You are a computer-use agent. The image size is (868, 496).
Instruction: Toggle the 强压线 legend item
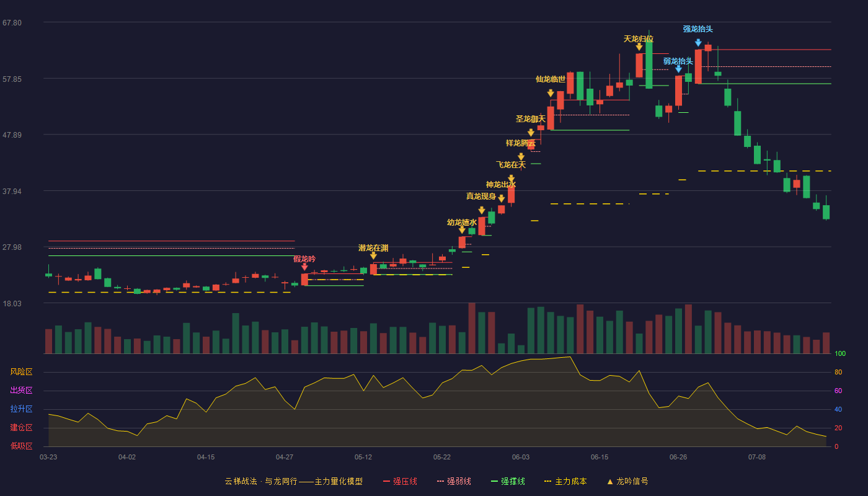400,481
